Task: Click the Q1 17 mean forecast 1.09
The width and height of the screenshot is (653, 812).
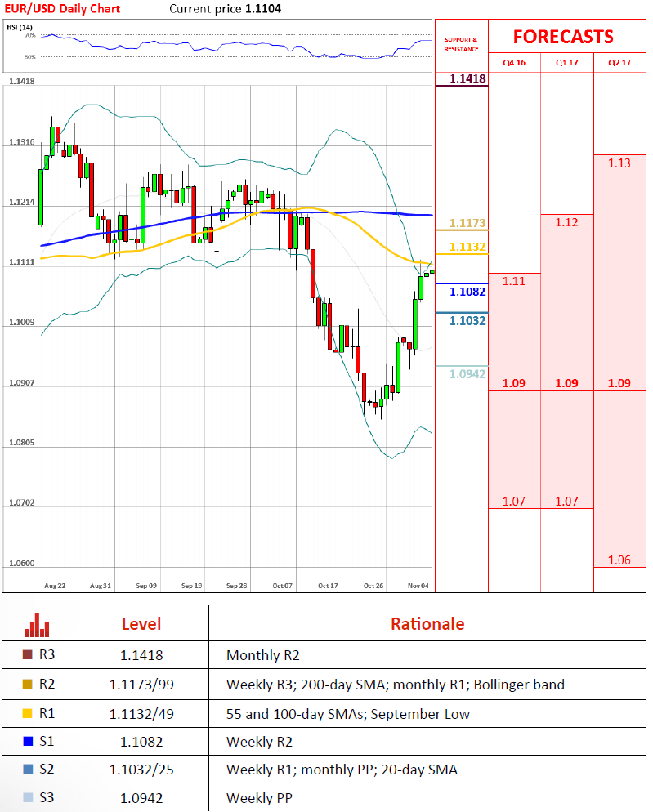Action: click(567, 383)
